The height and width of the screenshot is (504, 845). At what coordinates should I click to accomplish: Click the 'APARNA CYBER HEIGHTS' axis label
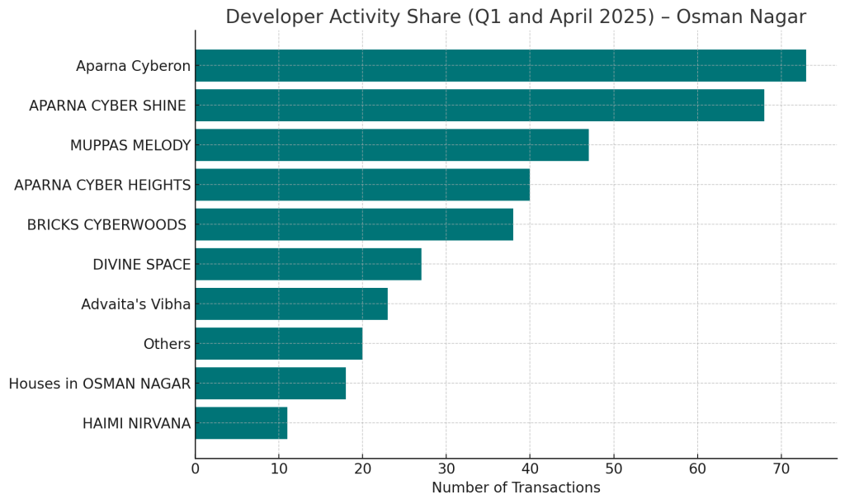coord(102,186)
